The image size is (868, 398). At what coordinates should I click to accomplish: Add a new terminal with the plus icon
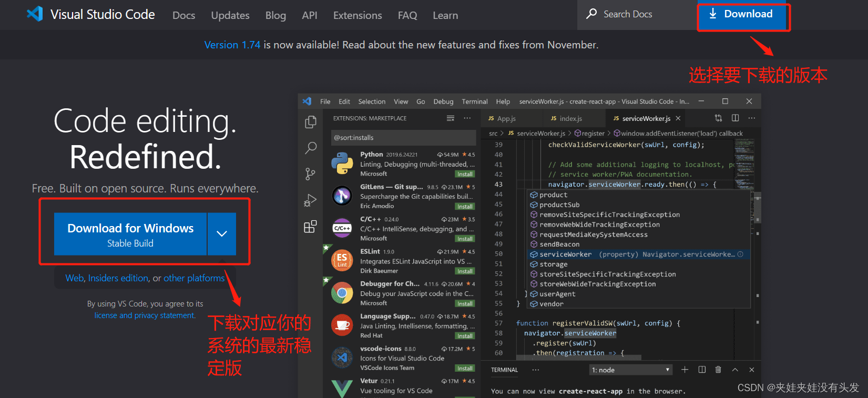click(685, 370)
